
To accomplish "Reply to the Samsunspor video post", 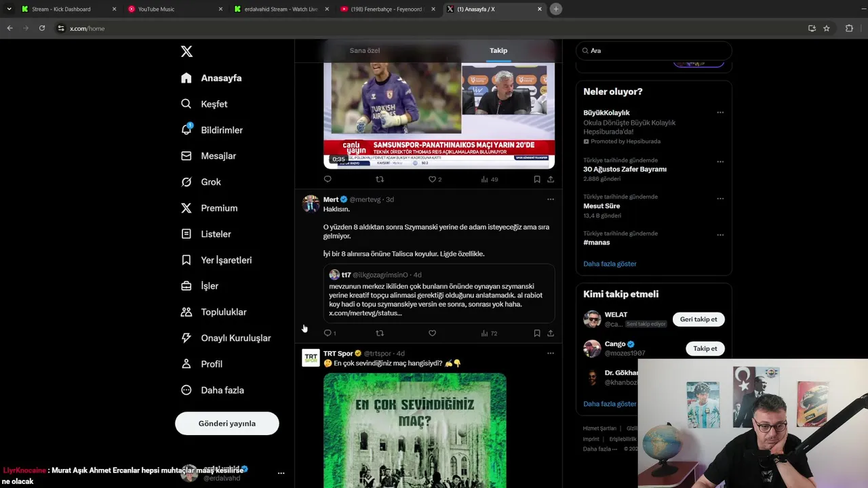I will click(x=328, y=180).
